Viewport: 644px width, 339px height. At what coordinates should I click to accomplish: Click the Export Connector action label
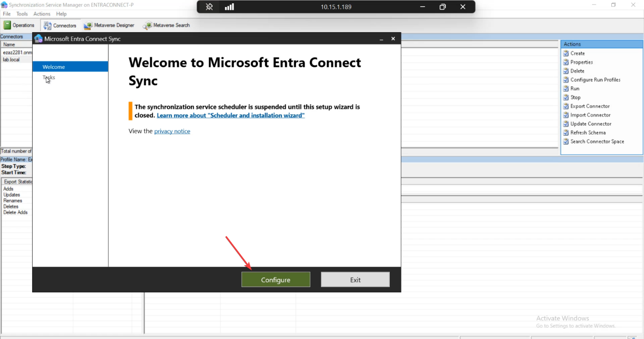click(590, 106)
